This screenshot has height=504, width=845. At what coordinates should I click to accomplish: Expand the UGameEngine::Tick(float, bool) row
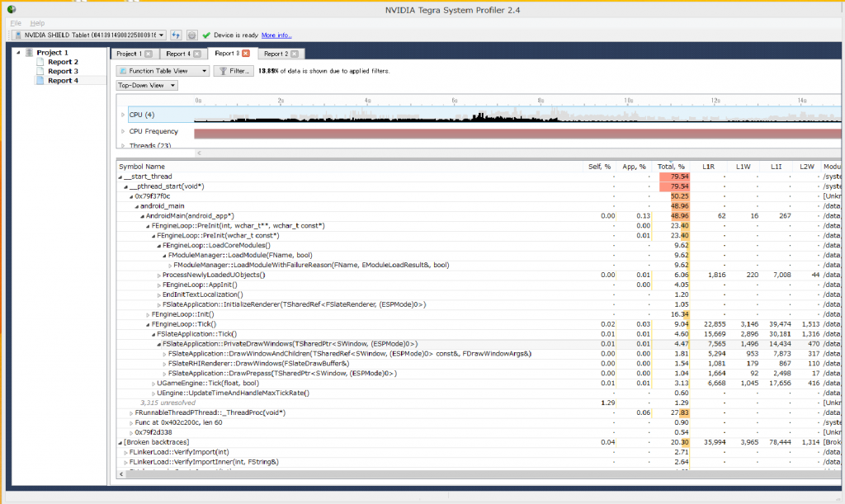[153, 384]
